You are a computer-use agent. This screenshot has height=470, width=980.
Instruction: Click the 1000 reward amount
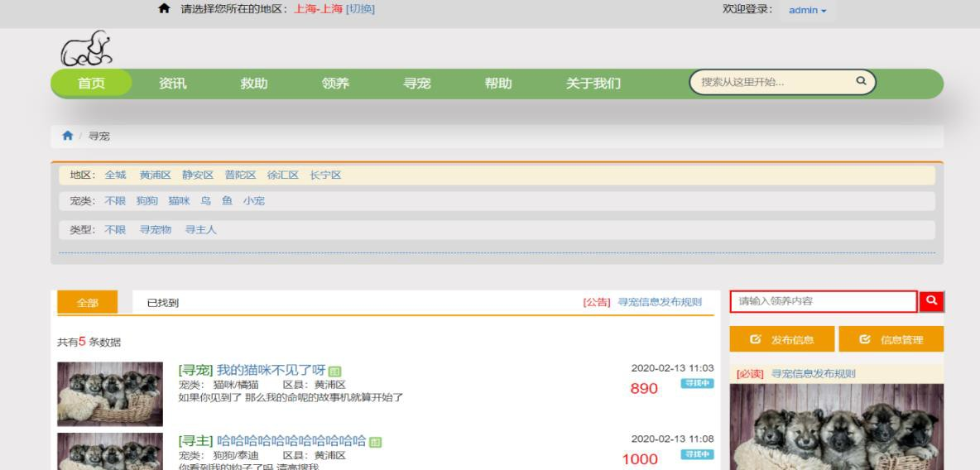click(x=640, y=459)
